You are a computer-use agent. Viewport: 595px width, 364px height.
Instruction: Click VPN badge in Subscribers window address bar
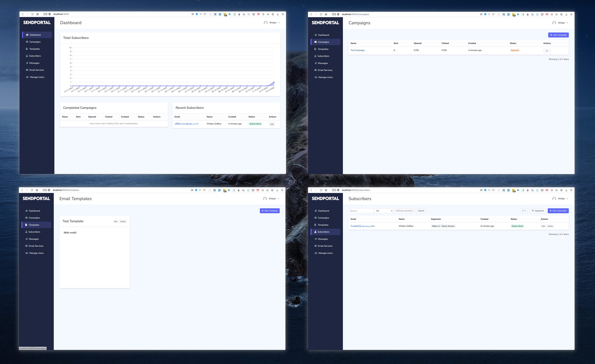pyautogui.click(x=334, y=190)
